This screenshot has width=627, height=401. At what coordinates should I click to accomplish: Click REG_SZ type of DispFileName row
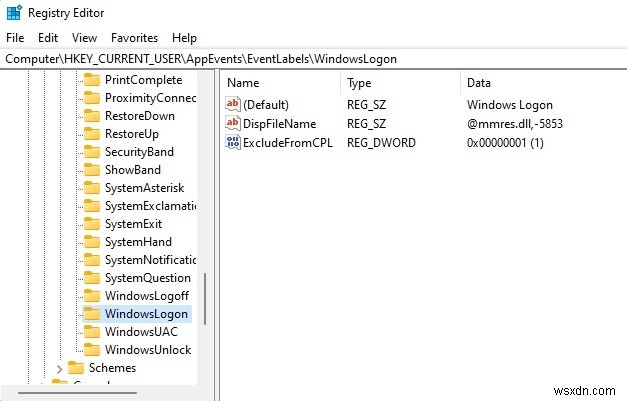coord(366,124)
